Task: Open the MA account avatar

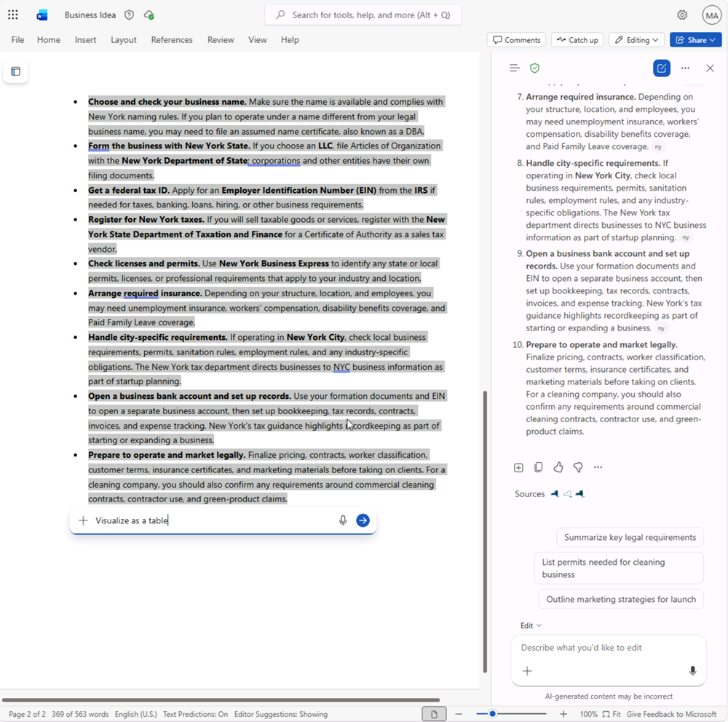Action: 712,15
